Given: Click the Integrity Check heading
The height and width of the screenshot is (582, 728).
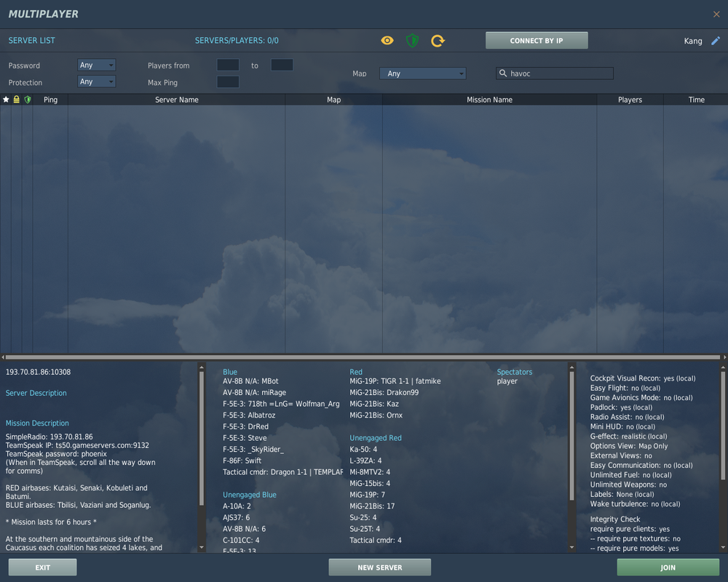Looking at the screenshot, I should (615, 519).
